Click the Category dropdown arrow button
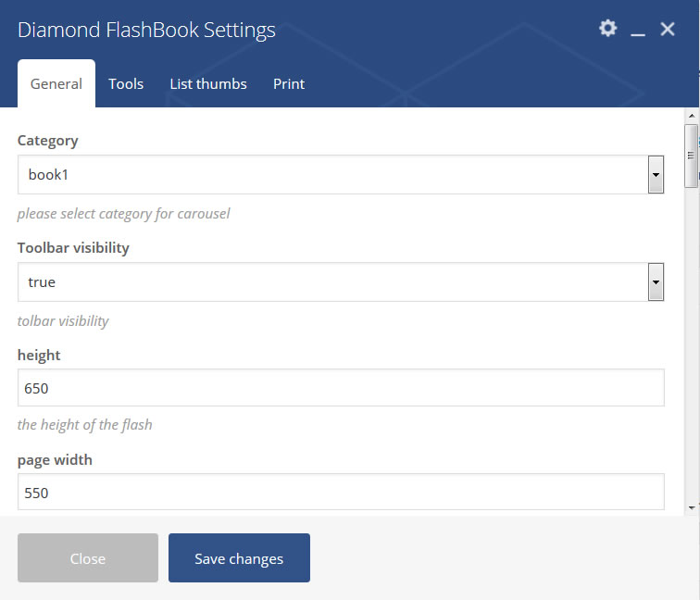The width and height of the screenshot is (700, 600). (x=656, y=175)
